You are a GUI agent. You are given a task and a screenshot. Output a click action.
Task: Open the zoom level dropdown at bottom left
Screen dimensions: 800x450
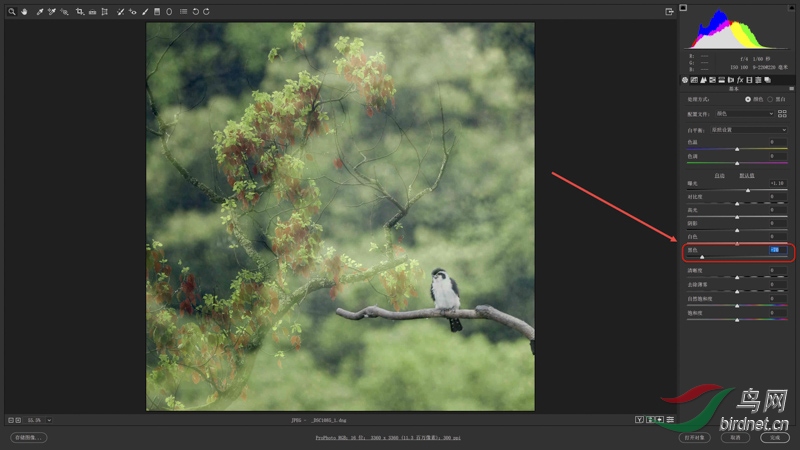[x=49, y=420]
